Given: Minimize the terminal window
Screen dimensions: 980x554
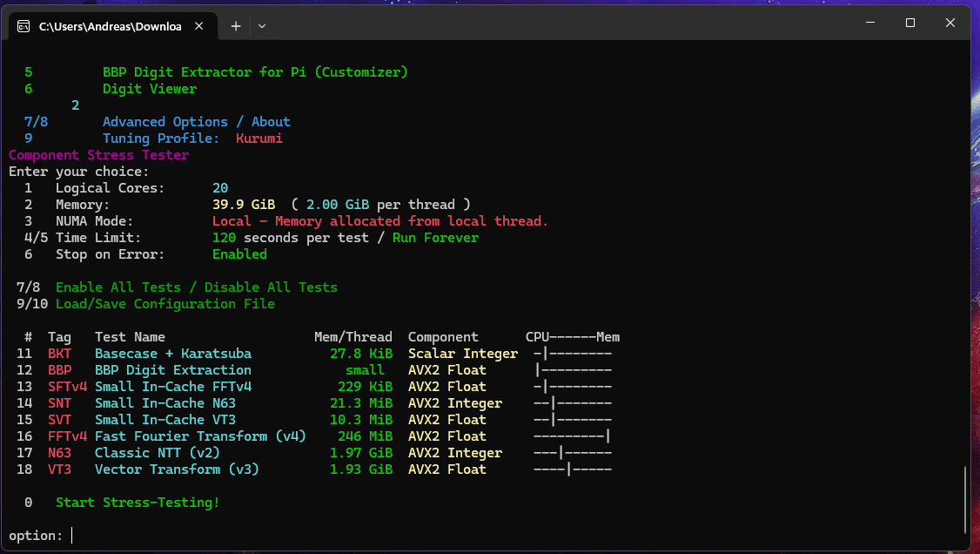Looking at the screenshot, I should click(870, 23).
